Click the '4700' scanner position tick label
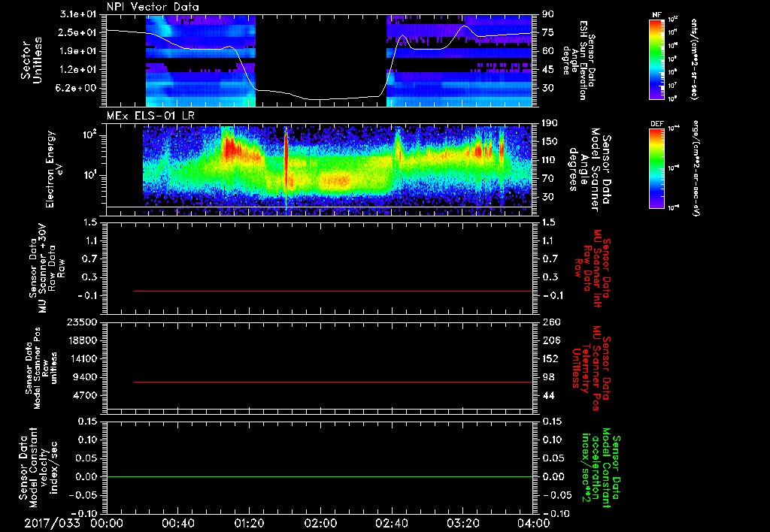Screen dimensions: 770x532 click(x=86, y=395)
